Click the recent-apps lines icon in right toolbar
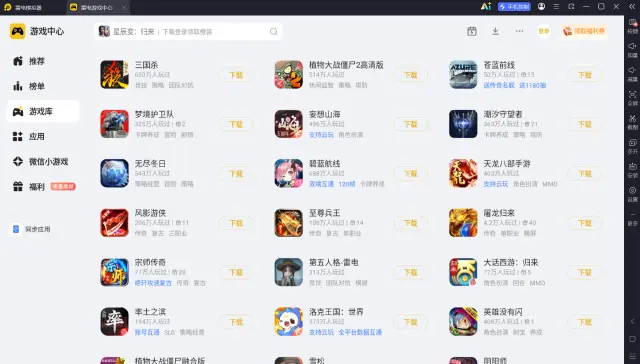The height and width of the screenshot is (364, 640). coord(632,356)
